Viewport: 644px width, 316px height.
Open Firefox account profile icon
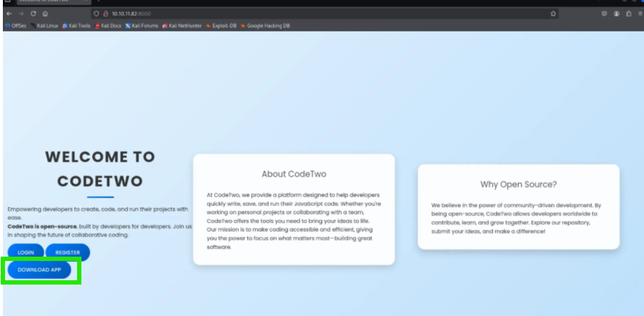[x=616, y=14]
